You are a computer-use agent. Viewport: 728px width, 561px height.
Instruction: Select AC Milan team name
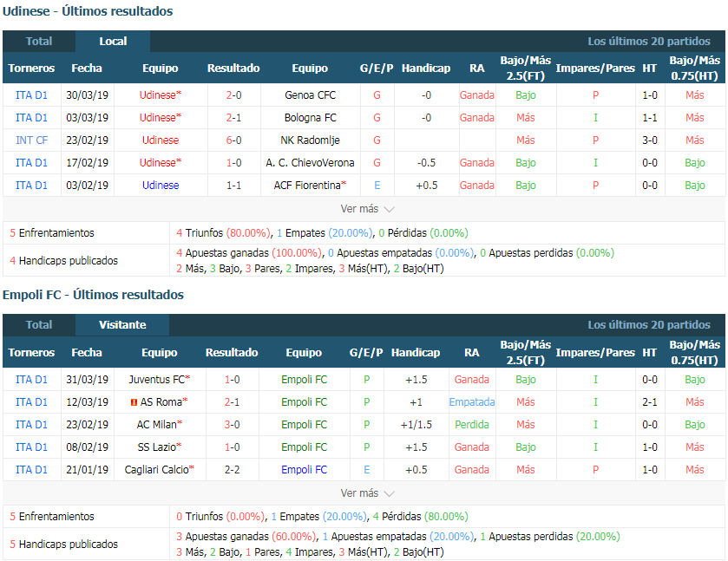click(157, 425)
